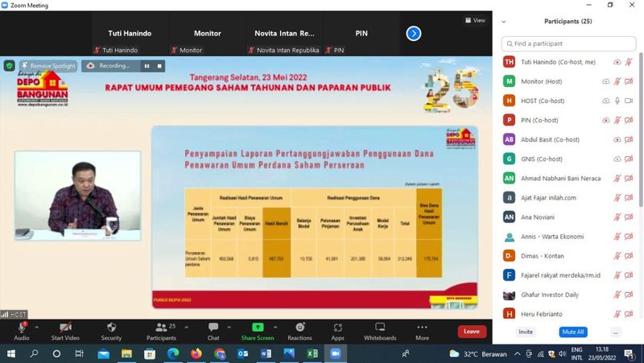Open Participants panel from toolbar

click(162, 331)
